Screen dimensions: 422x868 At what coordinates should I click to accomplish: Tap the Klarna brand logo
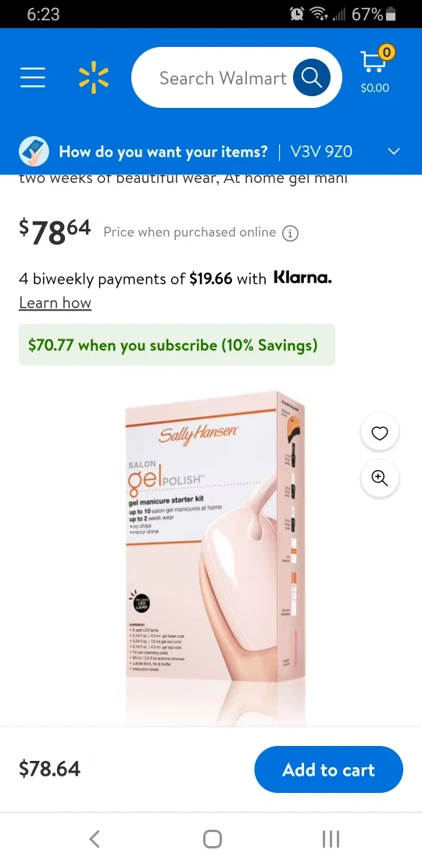tap(302, 278)
